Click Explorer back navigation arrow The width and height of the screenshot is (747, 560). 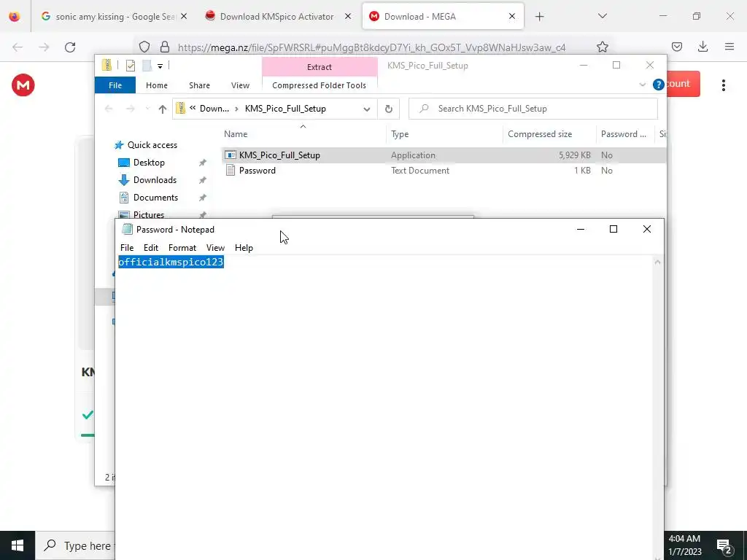coord(109,109)
